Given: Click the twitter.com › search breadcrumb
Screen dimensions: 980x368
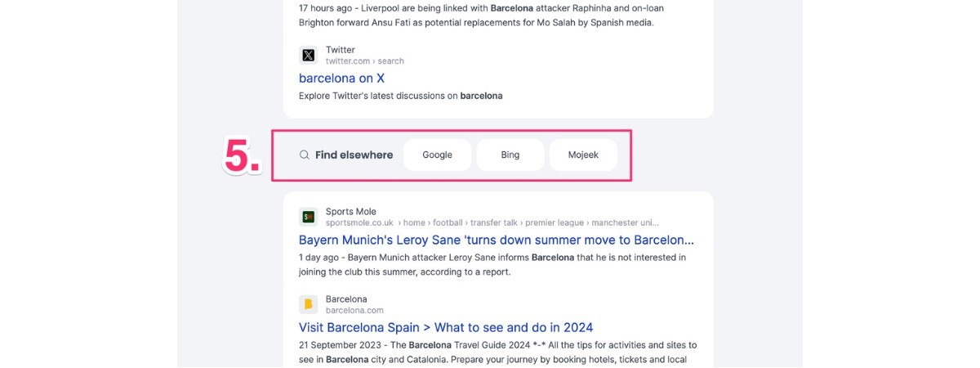Looking at the screenshot, I should click(365, 61).
